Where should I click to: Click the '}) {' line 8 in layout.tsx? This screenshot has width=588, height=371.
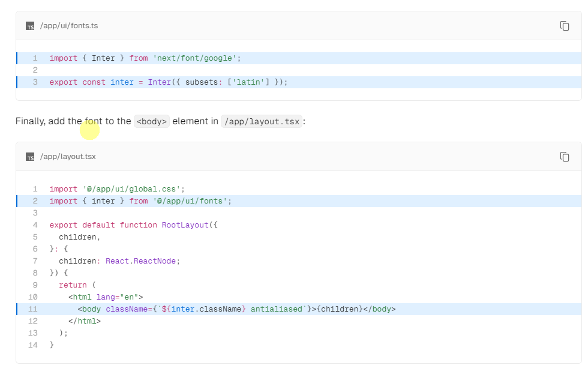click(x=59, y=273)
